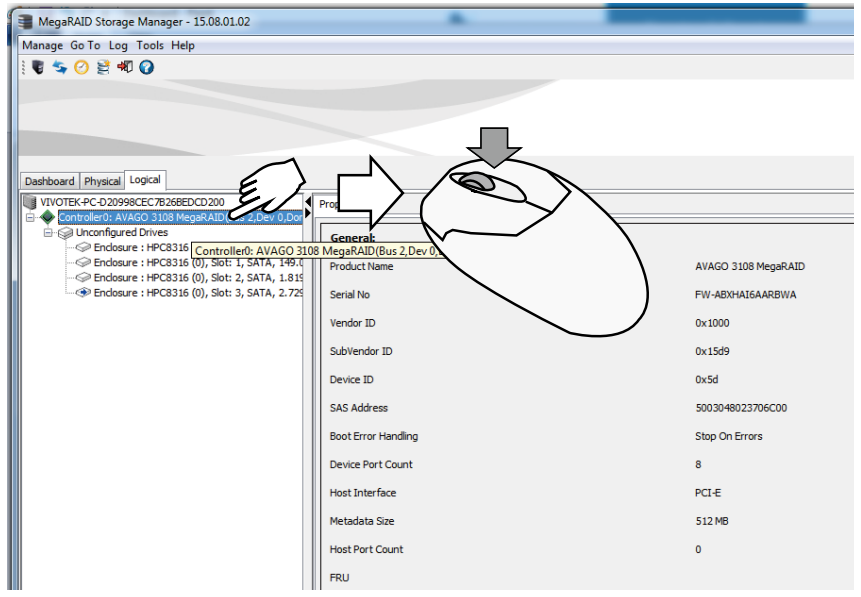This screenshot has height=597, width=861.
Task: Click the MegaRAID title bar app icon
Action: [25, 22]
